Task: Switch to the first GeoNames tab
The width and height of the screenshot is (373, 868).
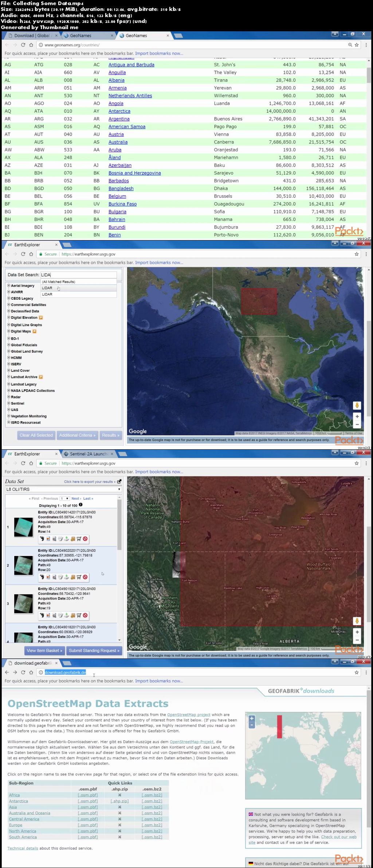Action: [x=87, y=35]
